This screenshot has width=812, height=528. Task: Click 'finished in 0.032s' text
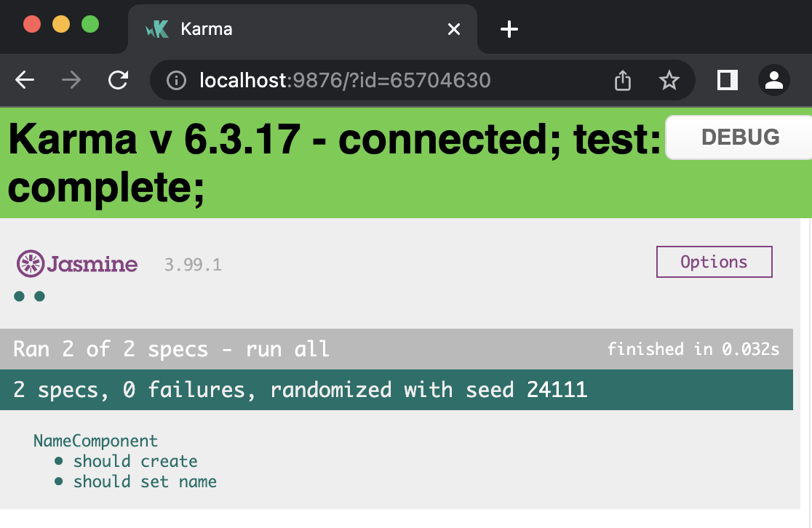(693, 349)
